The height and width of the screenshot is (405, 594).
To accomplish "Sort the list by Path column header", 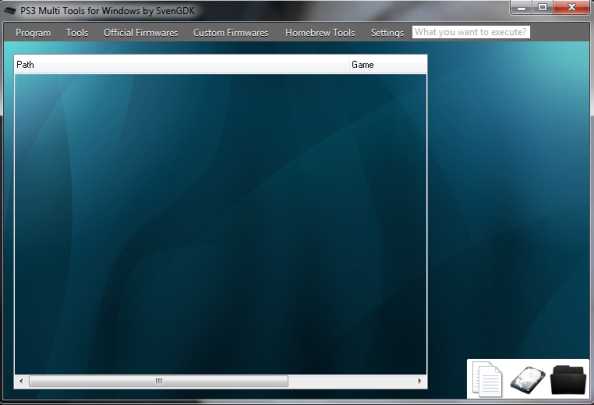I will click(182, 65).
